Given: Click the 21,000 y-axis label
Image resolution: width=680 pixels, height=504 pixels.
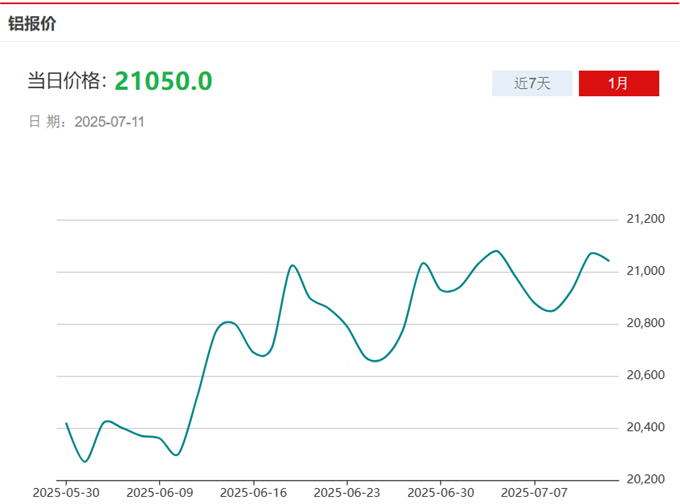Looking at the screenshot, I should (x=643, y=271).
